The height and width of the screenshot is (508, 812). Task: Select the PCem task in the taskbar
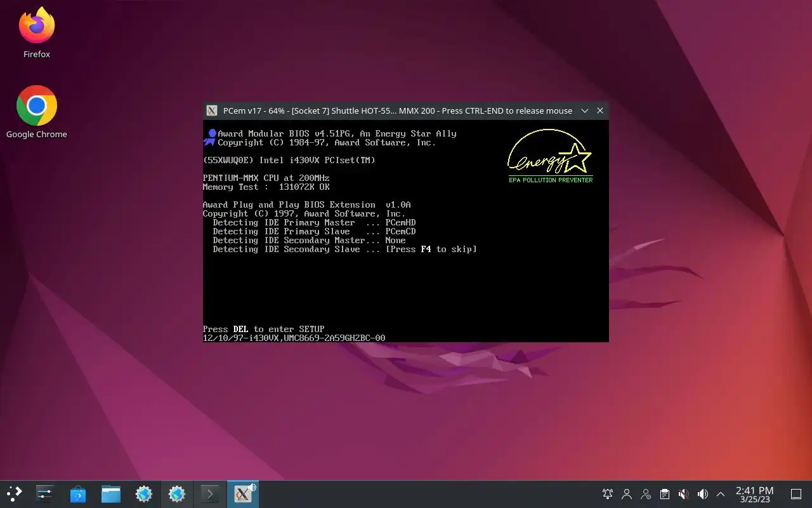tap(243, 494)
